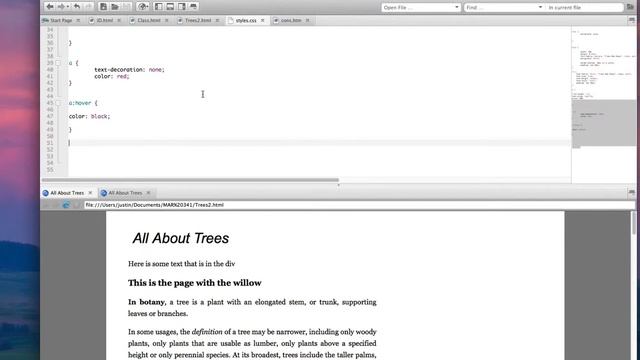Image resolution: width=640 pixels, height=360 pixels.
Task: Click the icon right of the search scope
Action: [x=631, y=7]
